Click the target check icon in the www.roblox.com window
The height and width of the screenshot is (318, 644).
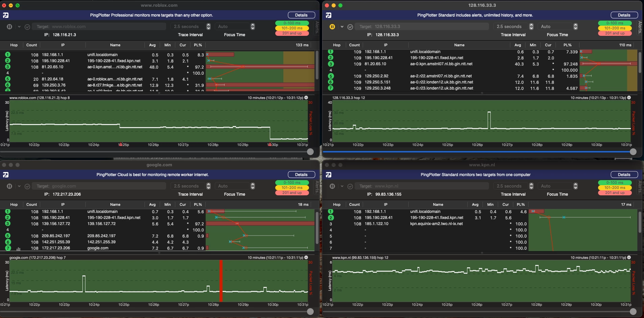(27, 27)
